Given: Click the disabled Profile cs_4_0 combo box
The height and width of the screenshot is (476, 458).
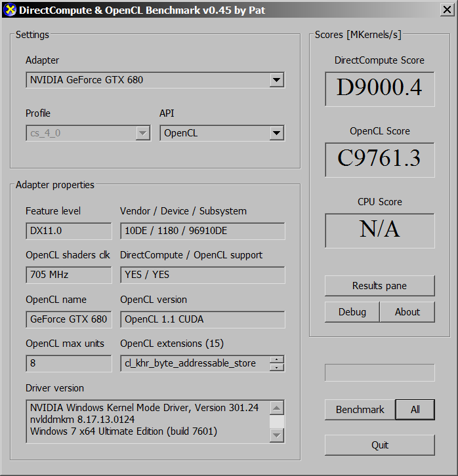Looking at the screenshot, I should pyautogui.click(x=88, y=133).
